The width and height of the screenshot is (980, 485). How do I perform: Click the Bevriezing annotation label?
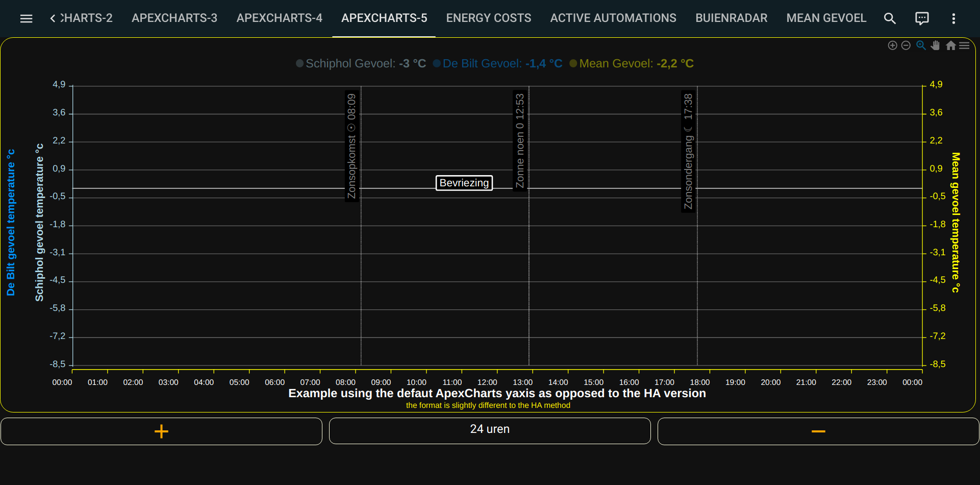pyautogui.click(x=464, y=182)
